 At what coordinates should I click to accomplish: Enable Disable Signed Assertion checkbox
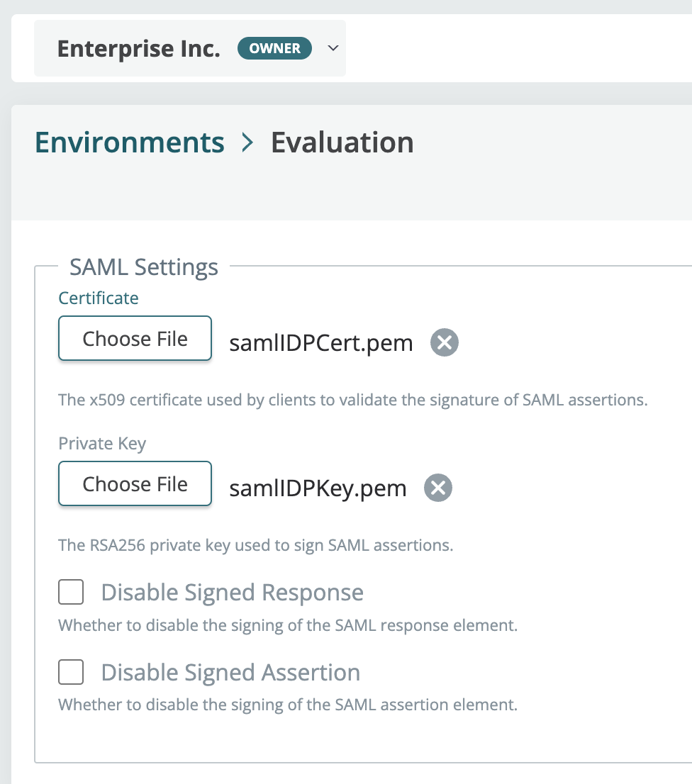(71, 671)
